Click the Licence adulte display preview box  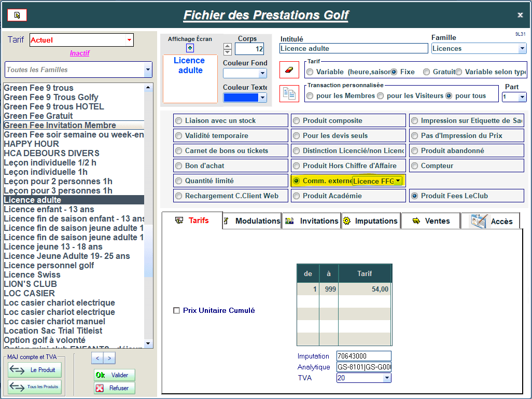click(x=190, y=79)
